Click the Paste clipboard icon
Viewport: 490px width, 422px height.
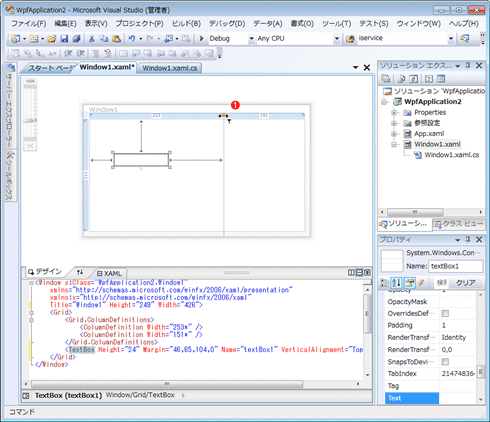[116, 39]
